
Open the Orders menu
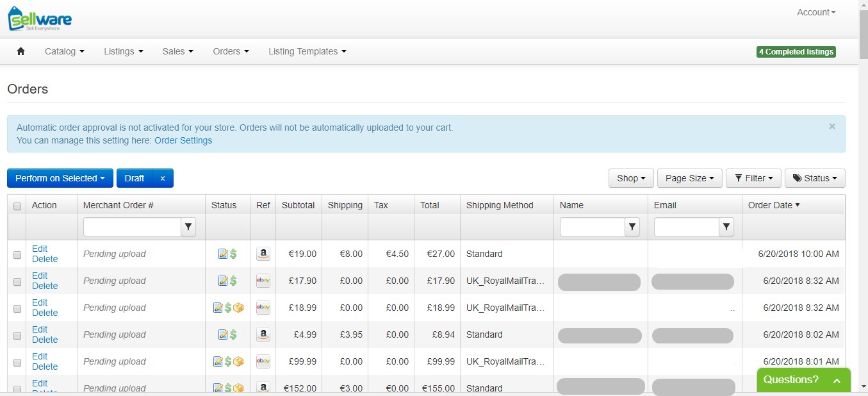(x=231, y=51)
